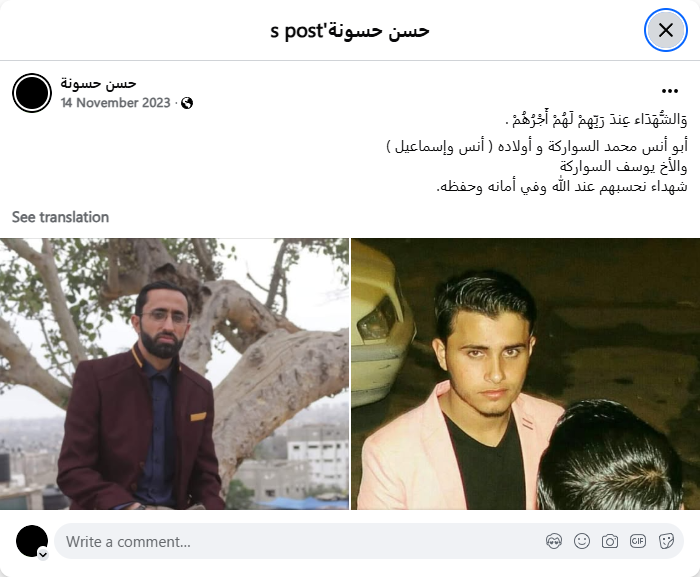
Task: Click your profile avatar beside comment box
Action: 32,541
